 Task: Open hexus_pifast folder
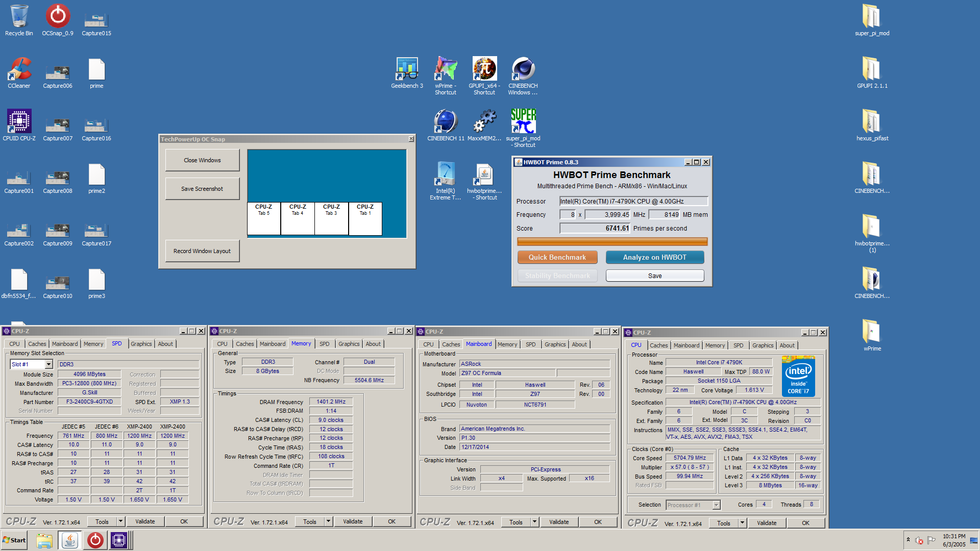(x=872, y=126)
